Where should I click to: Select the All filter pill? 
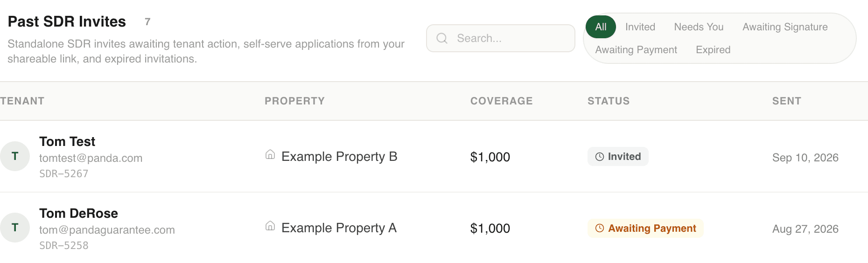coord(601,27)
